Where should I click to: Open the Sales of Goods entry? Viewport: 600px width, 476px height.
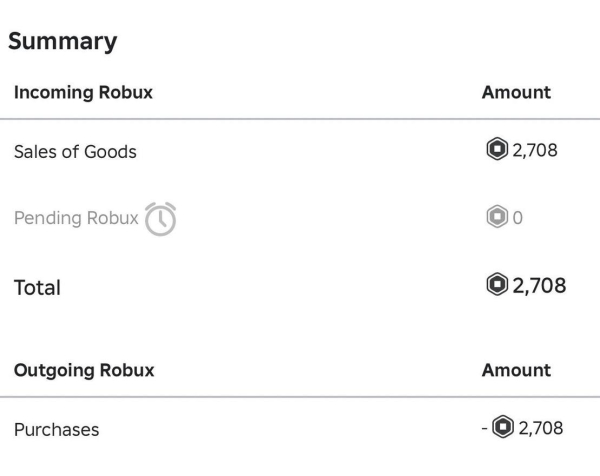tap(75, 152)
